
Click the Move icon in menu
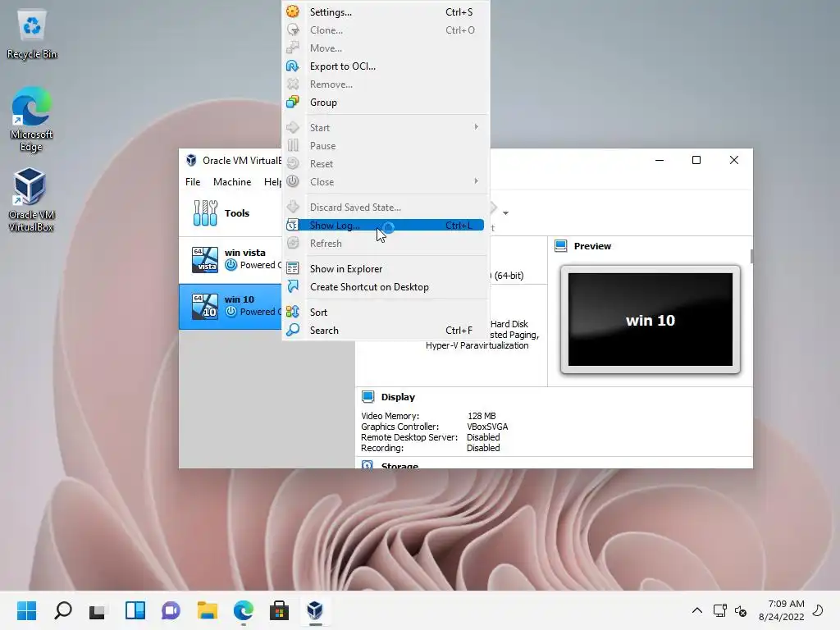(293, 48)
